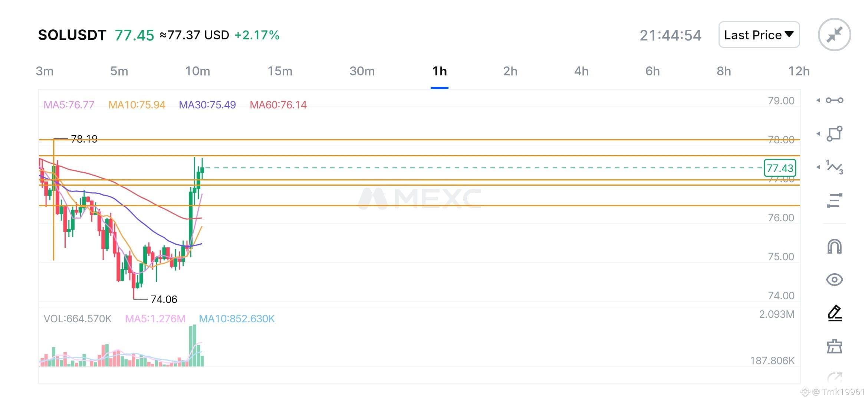Select the orange horizontal line near 78.00
This screenshot has width=868, height=401.
[x=419, y=140]
